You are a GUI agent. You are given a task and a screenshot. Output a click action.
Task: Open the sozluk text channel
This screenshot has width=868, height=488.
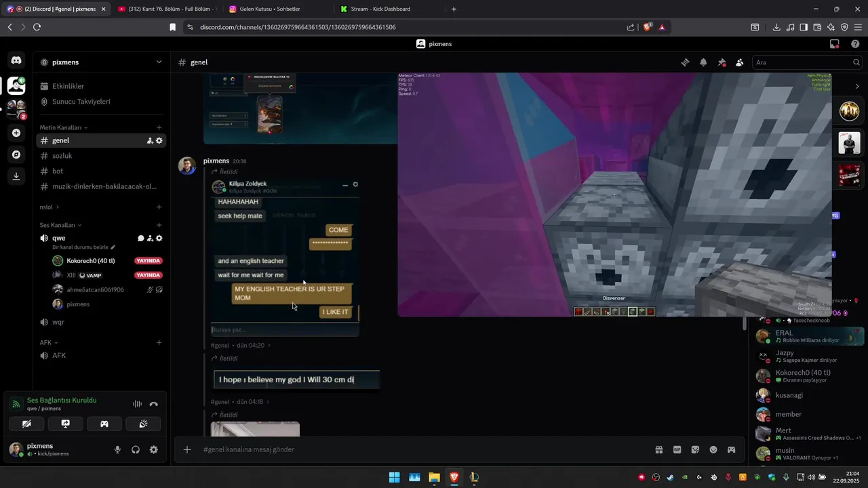pos(102,156)
